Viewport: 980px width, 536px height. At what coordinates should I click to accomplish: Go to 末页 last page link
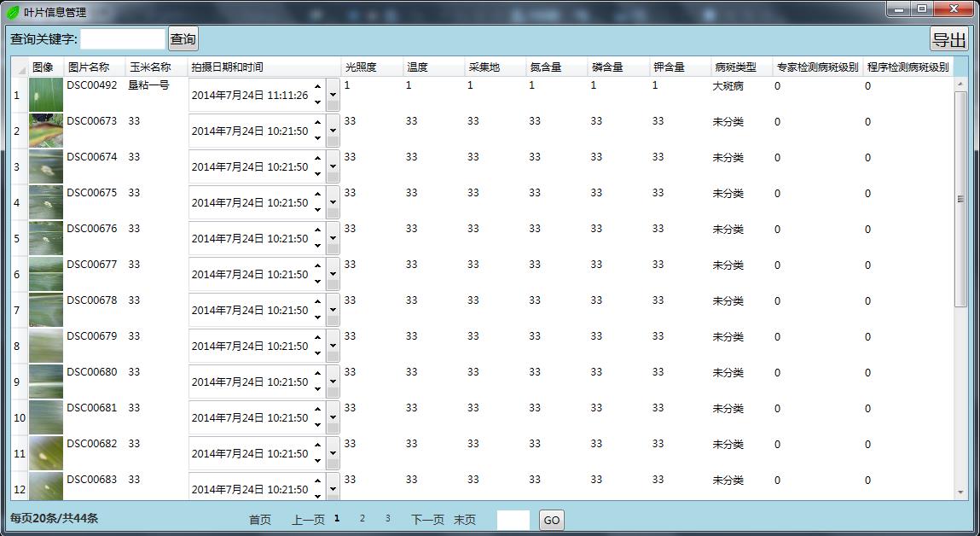pos(464,520)
